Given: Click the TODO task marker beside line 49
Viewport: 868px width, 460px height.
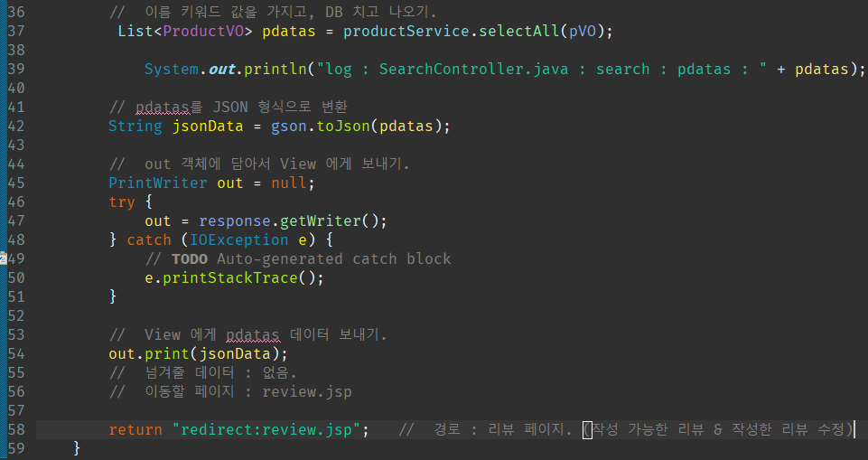Looking at the screenshot, I should 3,258.
